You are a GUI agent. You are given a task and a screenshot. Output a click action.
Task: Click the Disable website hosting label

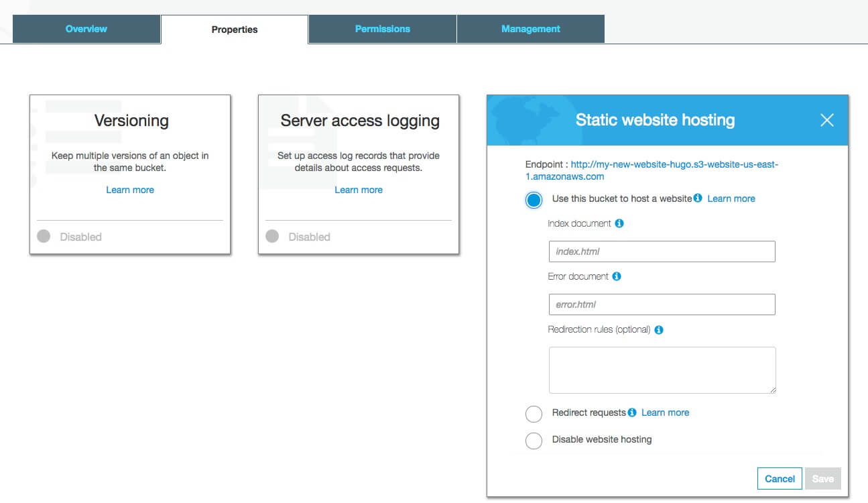pyautogui.click(x=602, y=439)
